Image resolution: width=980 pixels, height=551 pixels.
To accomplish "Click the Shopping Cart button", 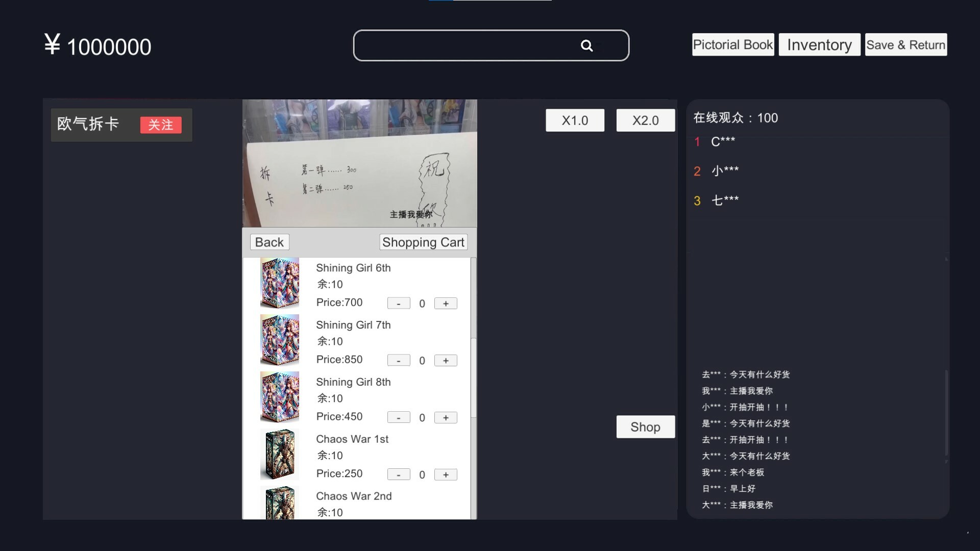I will coord(423,242).
